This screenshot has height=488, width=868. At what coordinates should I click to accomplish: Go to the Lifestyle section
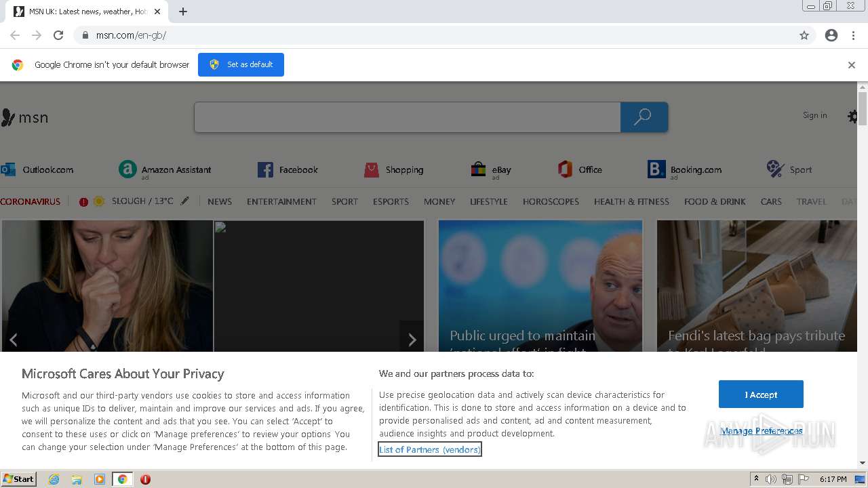pos(489,201)
